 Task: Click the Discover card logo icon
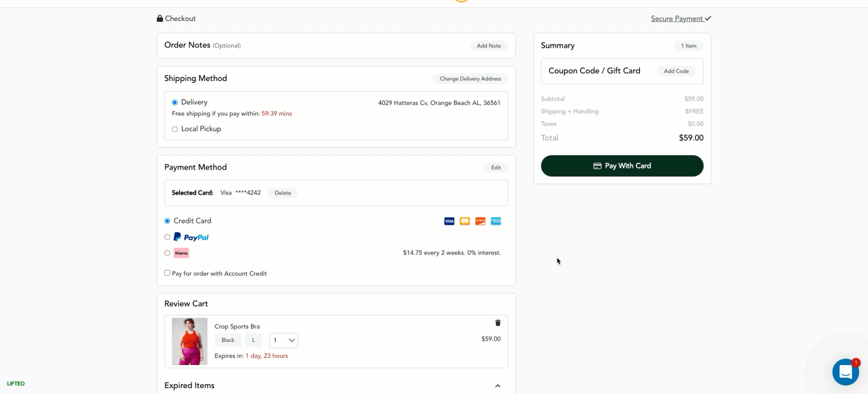click(x=480, y=221)
